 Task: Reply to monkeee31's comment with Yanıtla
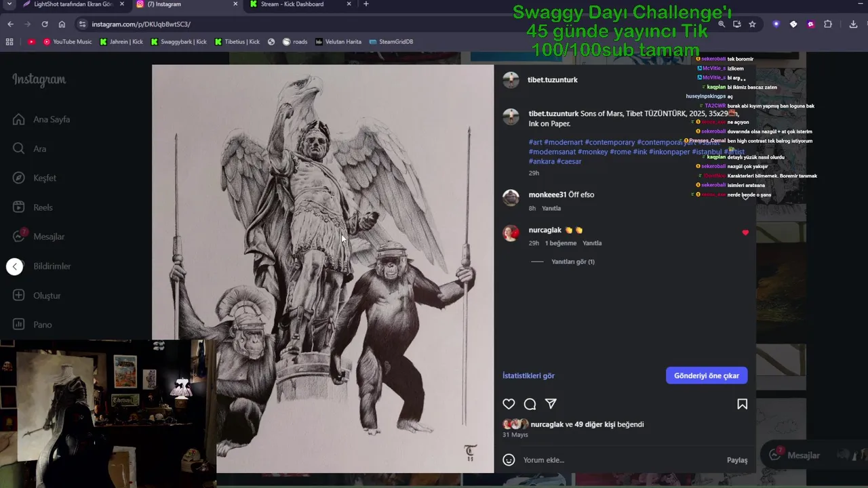[x=551, y=208]
